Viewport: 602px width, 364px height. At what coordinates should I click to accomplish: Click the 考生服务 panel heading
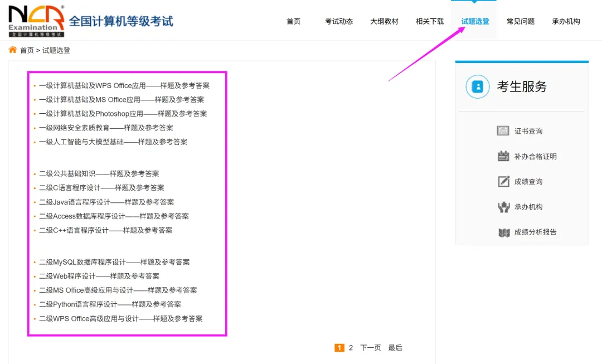(521, 86)
